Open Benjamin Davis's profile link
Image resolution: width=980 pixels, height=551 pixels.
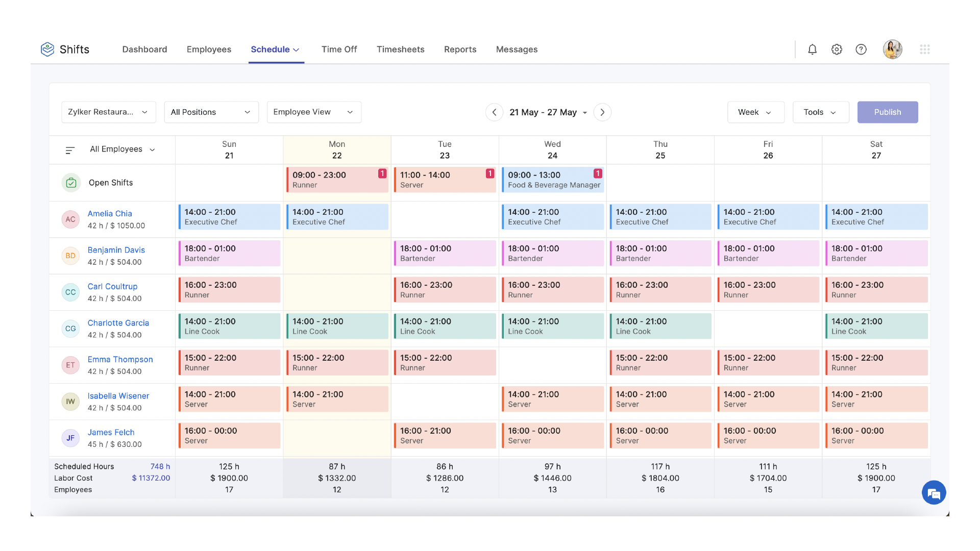[x=116, y=250]
